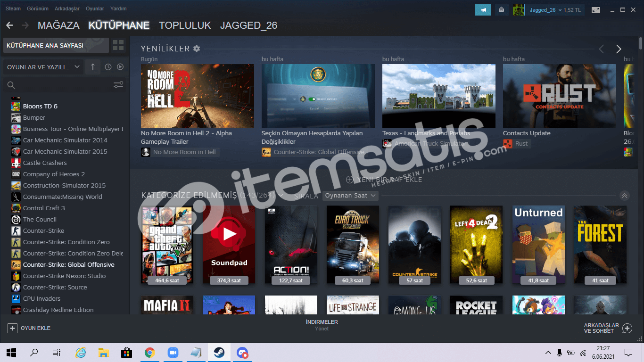Open Google Chrome from the taskbar
644x362 pixels.
point(150,353)
